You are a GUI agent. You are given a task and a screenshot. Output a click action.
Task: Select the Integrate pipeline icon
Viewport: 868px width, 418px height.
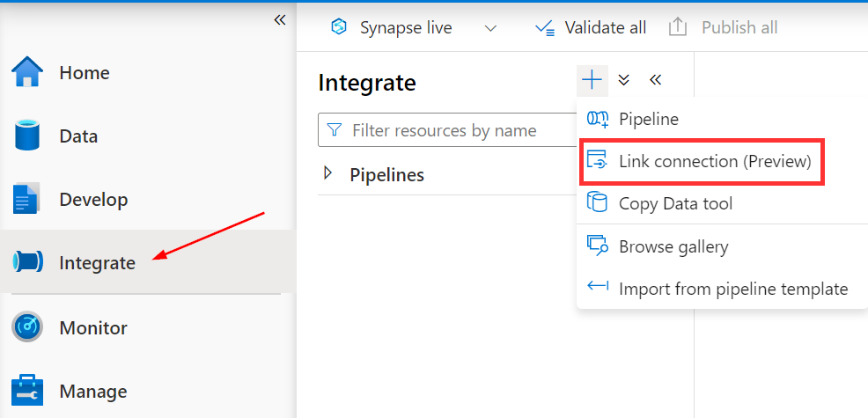[27, 262]
